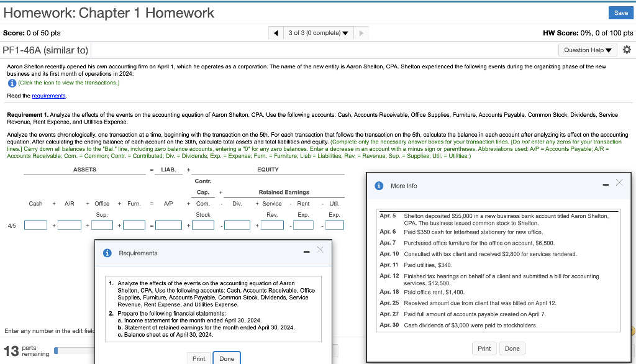Viewport: 636px width, 364px height.
Task: Select the A/R input field for 4/5
Action: [70, 225]
